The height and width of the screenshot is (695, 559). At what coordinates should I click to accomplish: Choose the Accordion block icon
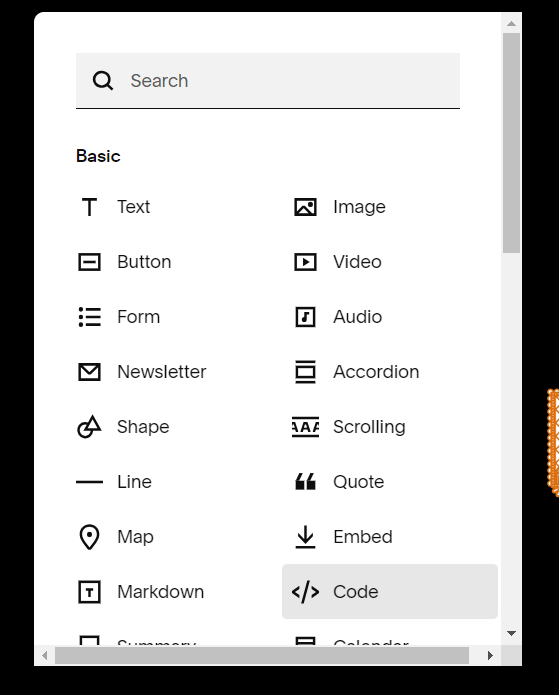[x=305, y=372]
